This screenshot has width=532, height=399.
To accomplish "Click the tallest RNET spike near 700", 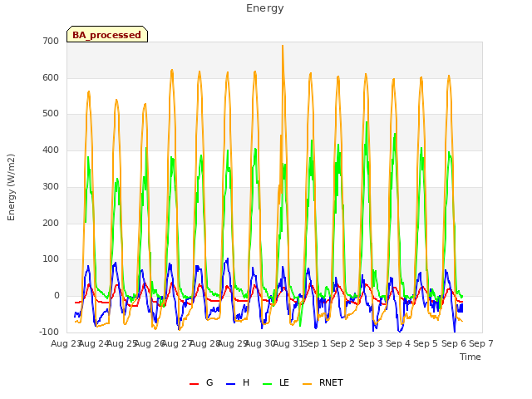I will click(x=283, y=47).
